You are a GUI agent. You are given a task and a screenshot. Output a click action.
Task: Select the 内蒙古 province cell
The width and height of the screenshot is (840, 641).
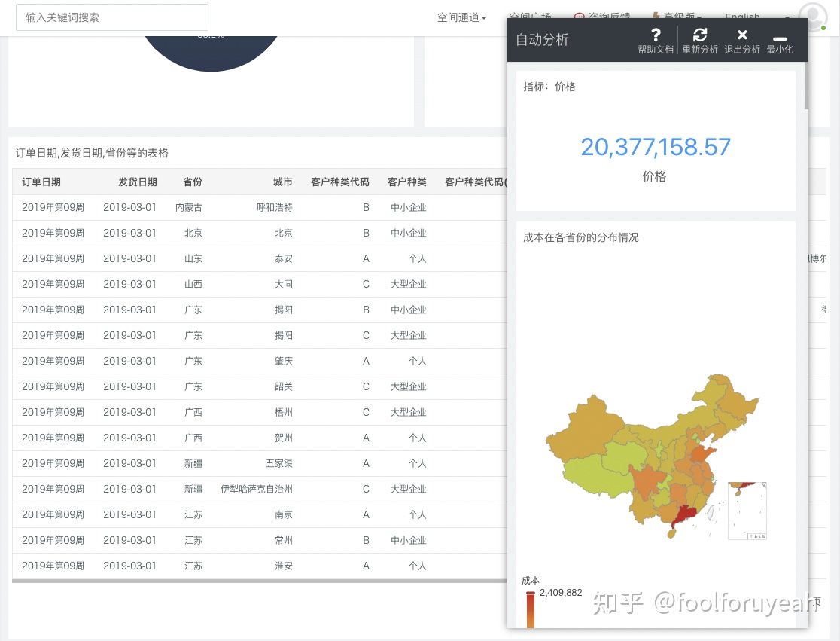(x=189, y=207)
